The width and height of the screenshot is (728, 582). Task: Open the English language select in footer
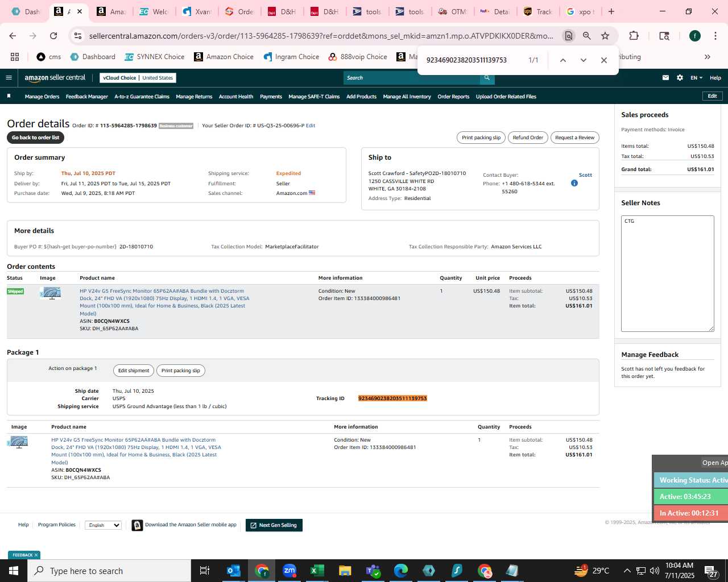[x=103, y=525]
